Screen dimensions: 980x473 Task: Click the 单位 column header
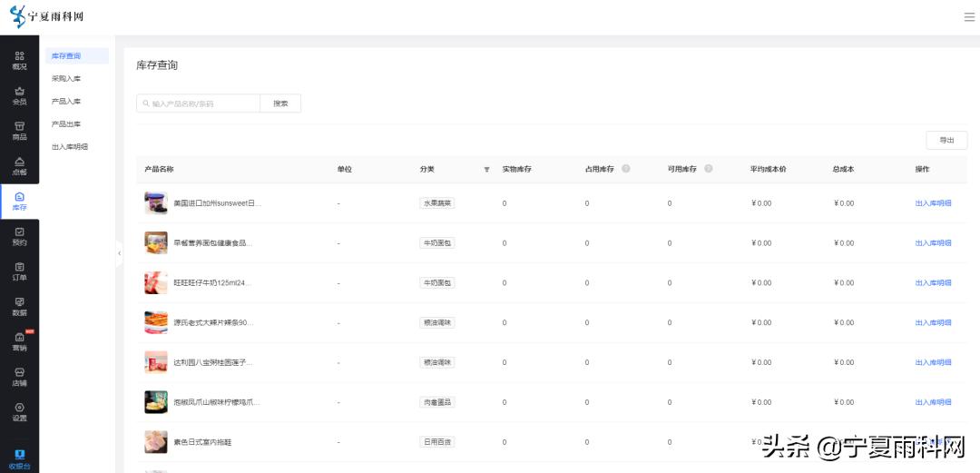pos(345,170)
